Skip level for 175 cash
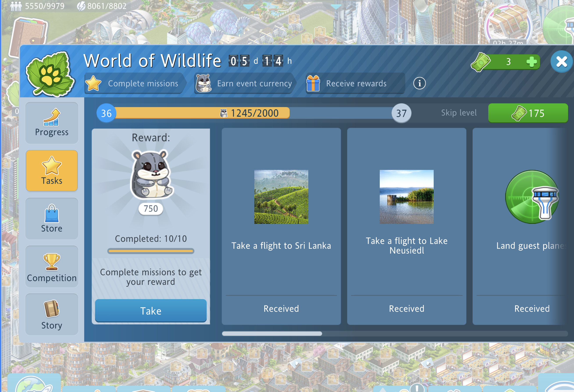The width and height of the screenshot is (574, 392). click(528, 113)
